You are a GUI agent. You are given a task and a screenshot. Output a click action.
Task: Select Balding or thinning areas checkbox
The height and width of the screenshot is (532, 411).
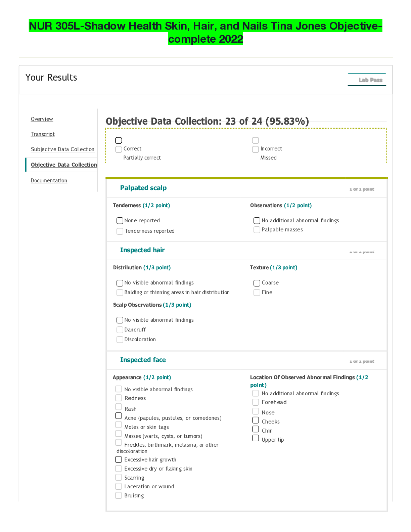coord(120,293)
